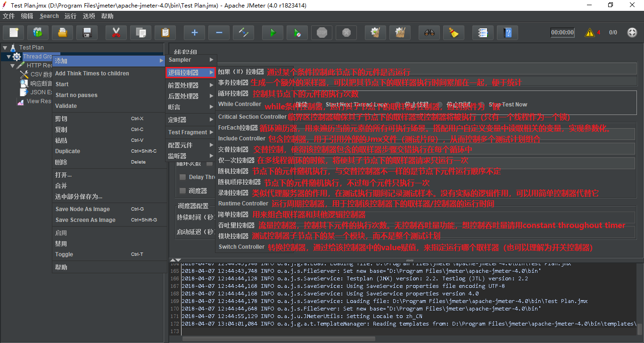Choose Duplicate in the context menu
Screen dimensions: 644x343
(108, 151)
